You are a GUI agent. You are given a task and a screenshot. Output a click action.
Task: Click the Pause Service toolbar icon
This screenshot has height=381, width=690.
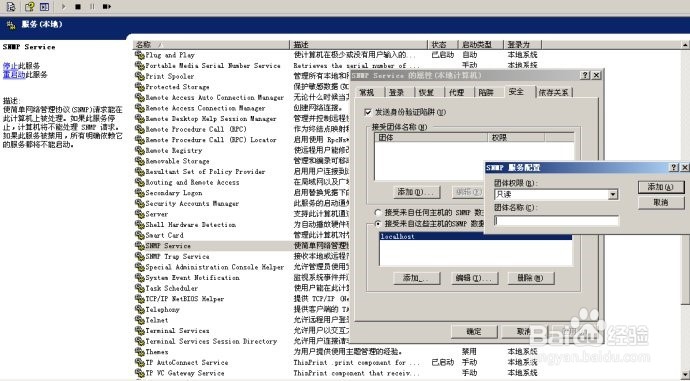click(92, 7)
